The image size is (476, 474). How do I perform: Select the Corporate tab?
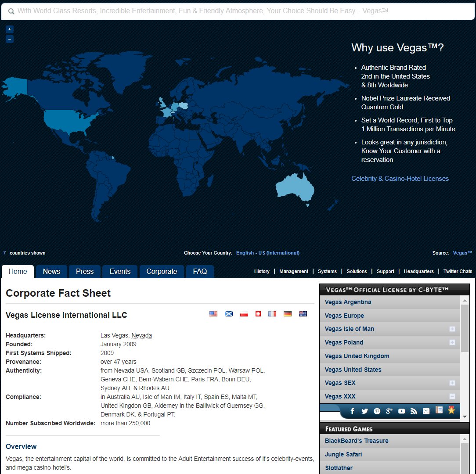click(x=162, y=271)
